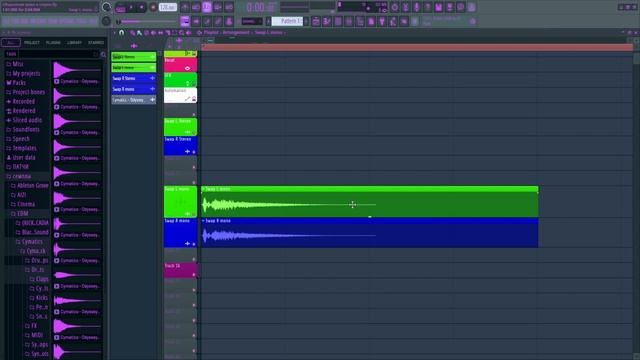640x360 pixels.
Task: Open the Mixer from toolbar
Action: pos(349,21)
